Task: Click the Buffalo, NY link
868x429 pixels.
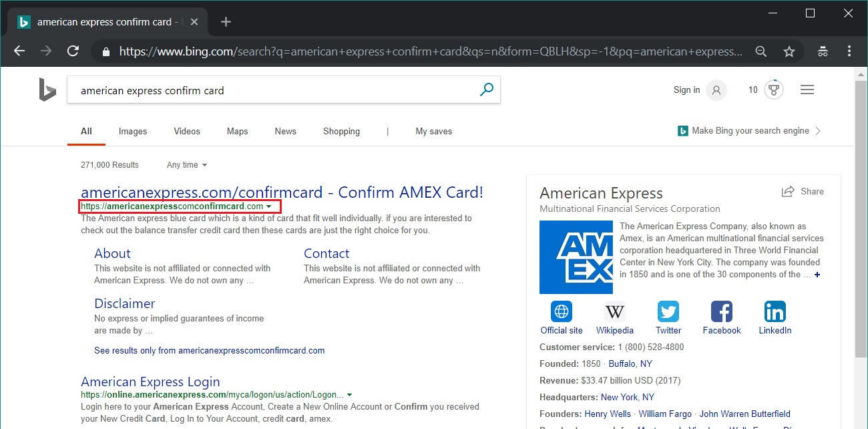Action: [x=630, y=364]
